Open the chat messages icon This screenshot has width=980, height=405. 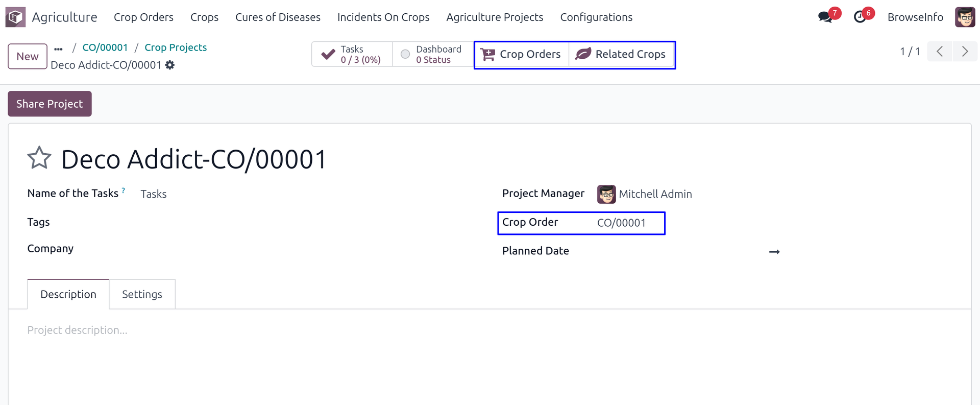click(x=825, y=17)
